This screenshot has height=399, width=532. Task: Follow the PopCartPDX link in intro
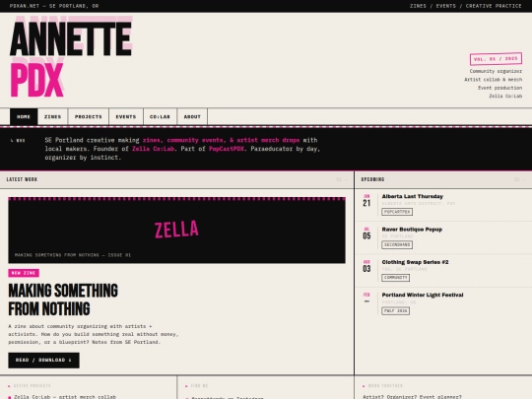(x=227, y=149)
